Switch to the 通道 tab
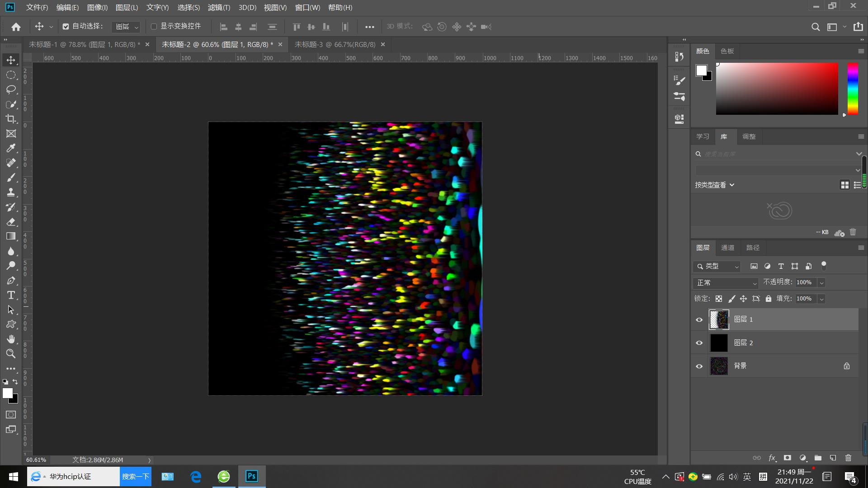This screenshot has width=868, height=488. click(x=727, y=248)
